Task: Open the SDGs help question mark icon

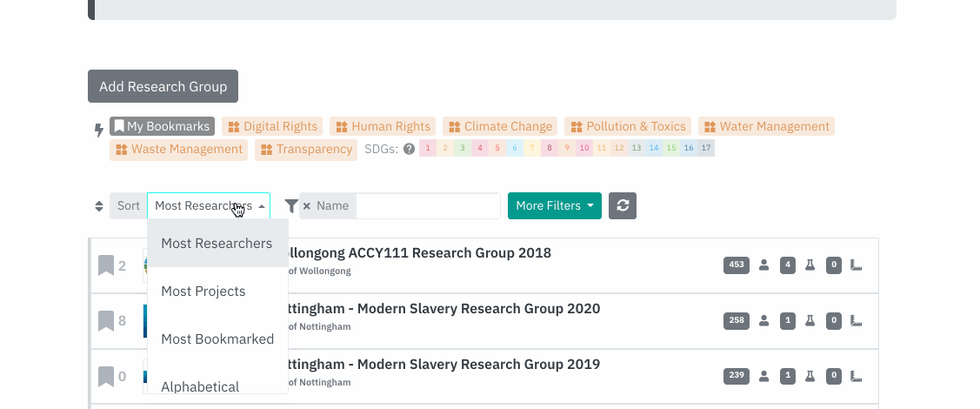Action: tap(409, 149)
